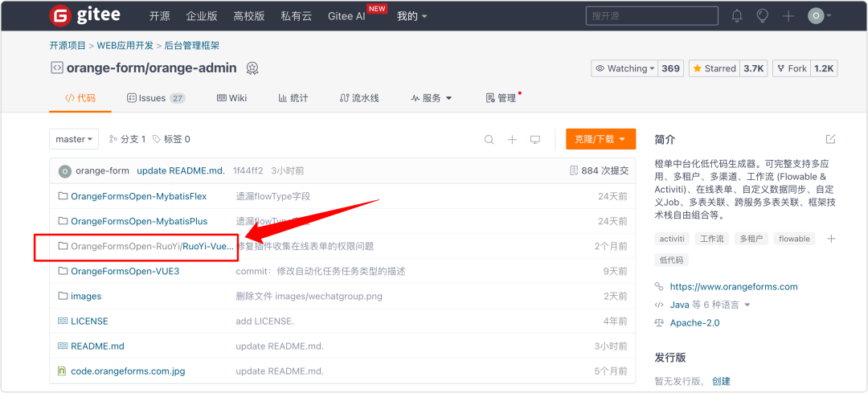Open the 开源项目 breadcrumb link
Viewport: 868px width, 393px height.
(x=68, y=45)
